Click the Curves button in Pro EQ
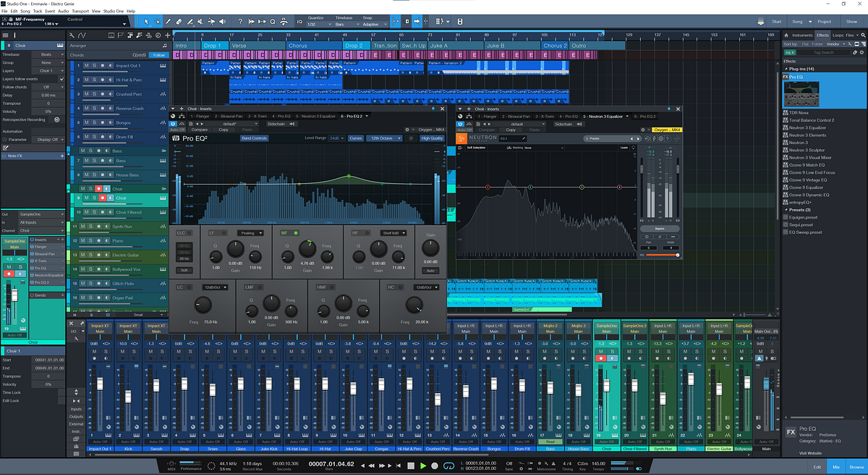 [356, 138]
